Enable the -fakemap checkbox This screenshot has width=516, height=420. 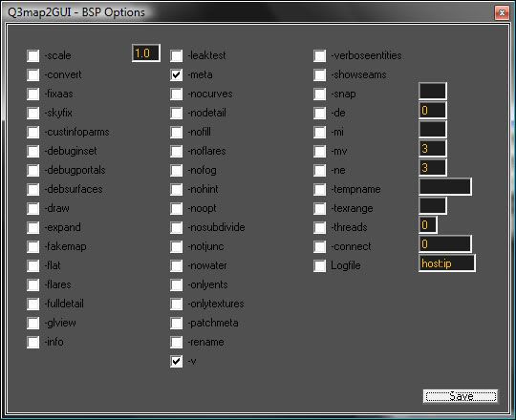tap(32, 246)
